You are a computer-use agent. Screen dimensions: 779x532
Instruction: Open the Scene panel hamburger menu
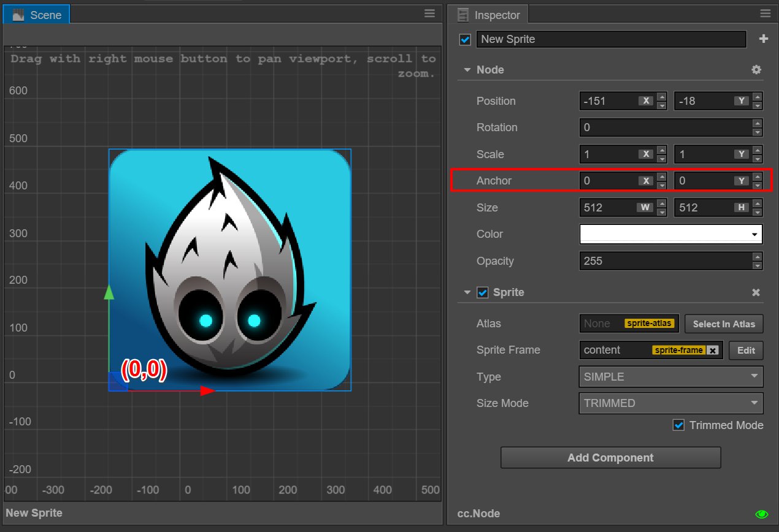[430, 13]
